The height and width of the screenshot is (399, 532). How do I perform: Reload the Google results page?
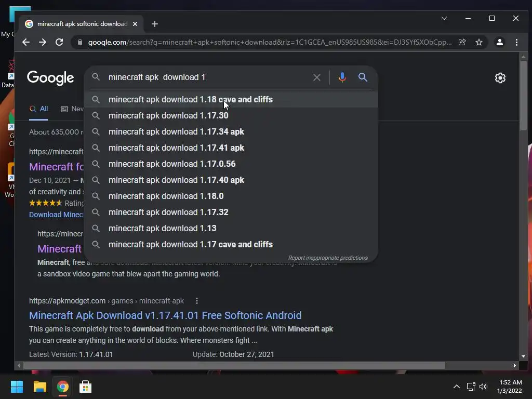[59, 42]
